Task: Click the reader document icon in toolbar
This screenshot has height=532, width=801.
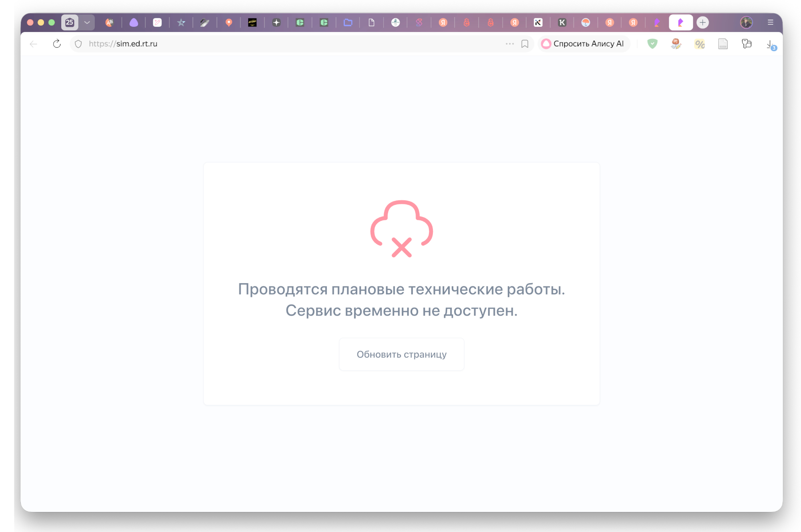Action: click(x=723, y=44)
